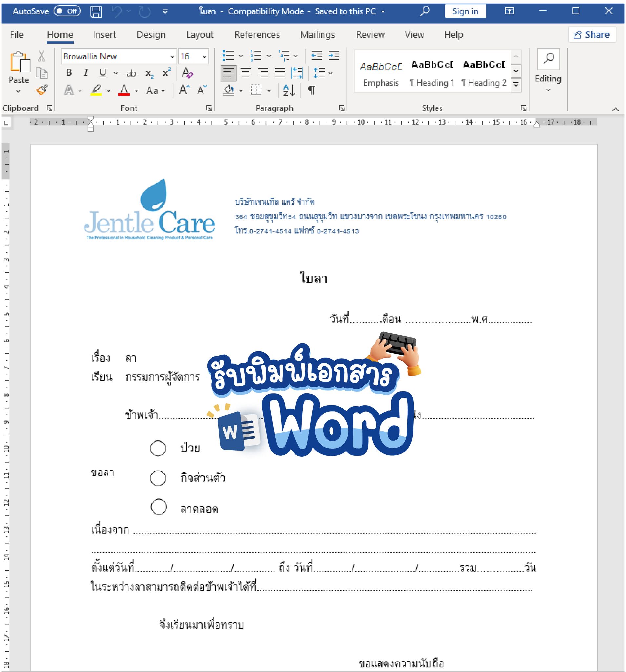This screenshot has width=626, height=672.
Task: Click the Save disk icon
Action: (x=96, y=12)
